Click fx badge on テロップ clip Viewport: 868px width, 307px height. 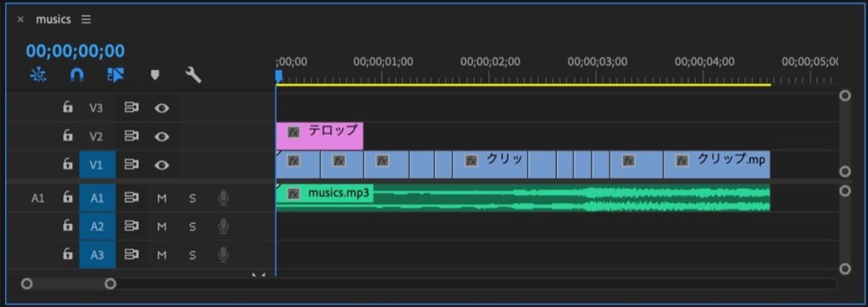(x=293, y=132)
